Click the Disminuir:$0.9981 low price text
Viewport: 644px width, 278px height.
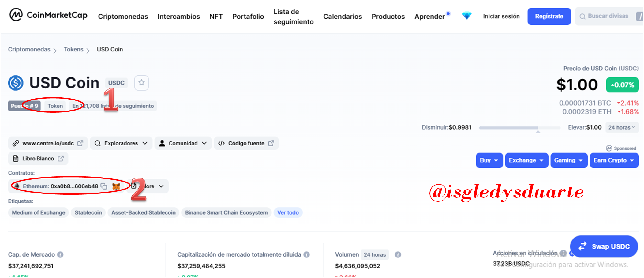(447, 127)
